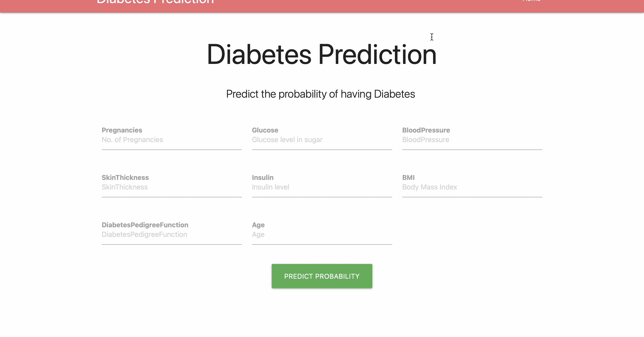This screenshot has width=644, height=337.
Task: Click the SkinThickness field label
Action: pyautogui.click(x=125, y=177)
